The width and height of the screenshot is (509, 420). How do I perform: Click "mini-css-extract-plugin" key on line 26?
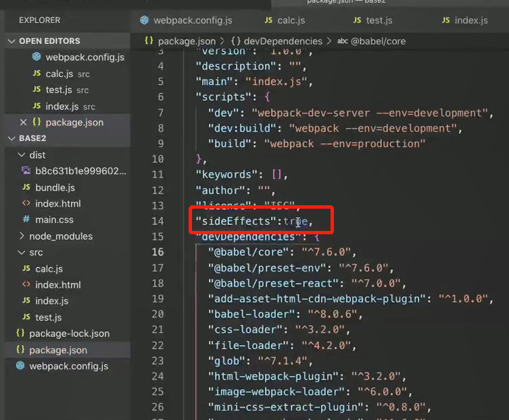point(286,407)
